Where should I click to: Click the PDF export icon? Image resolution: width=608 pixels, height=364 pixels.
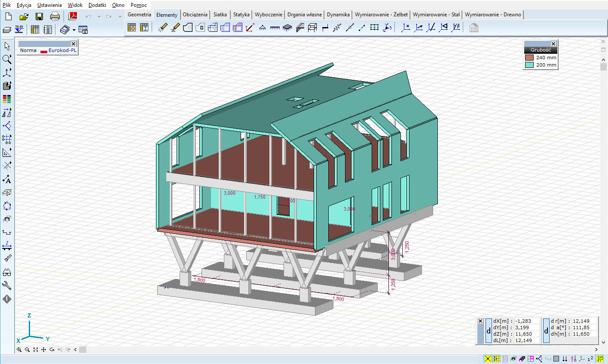[x=73, y=16]
